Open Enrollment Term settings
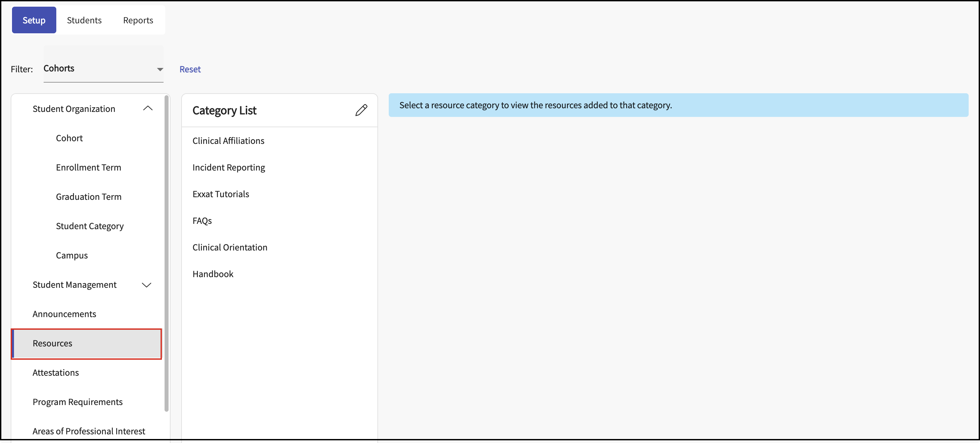Image resolution: width=980 pixels, height=443 pixels. pos(88,167)
